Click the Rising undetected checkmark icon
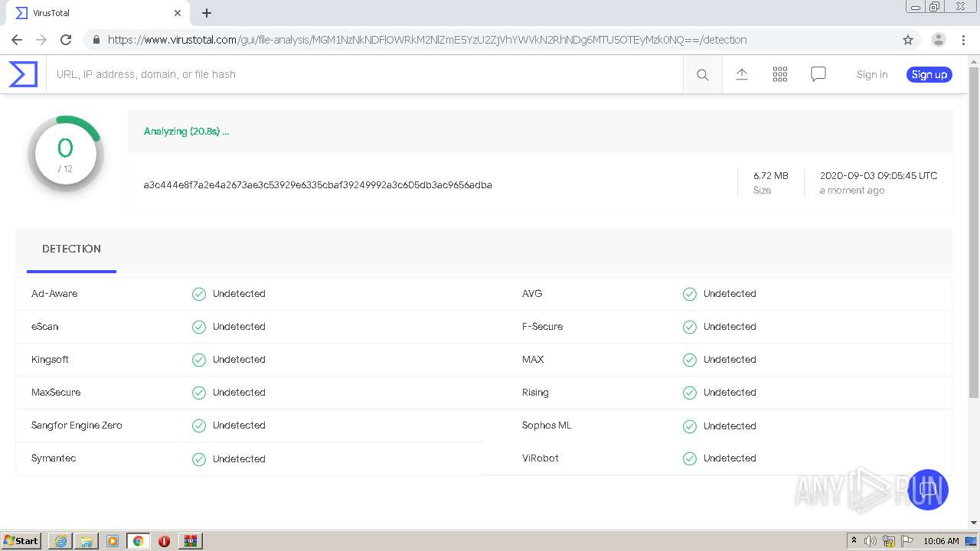980x551 pixels. (690, 393)
